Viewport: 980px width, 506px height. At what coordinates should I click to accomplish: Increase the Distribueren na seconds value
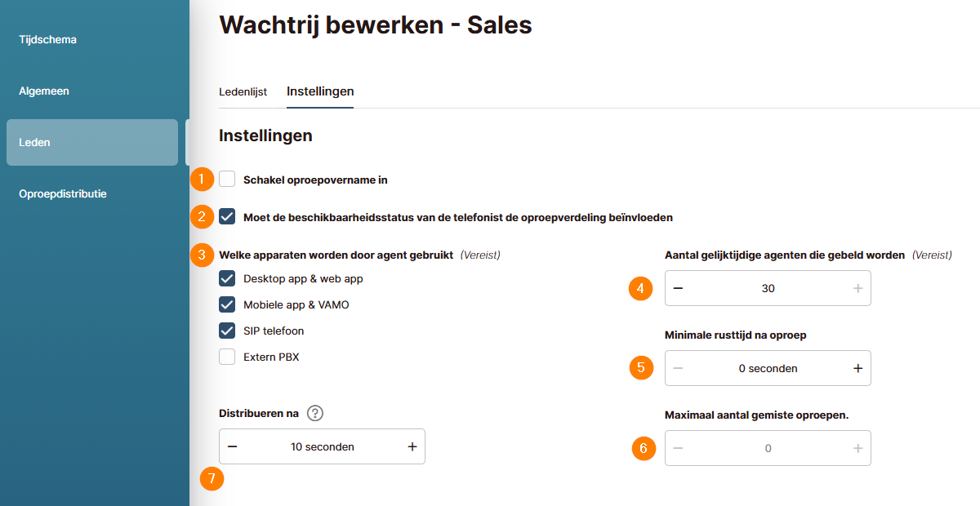[x=412, y=446]
